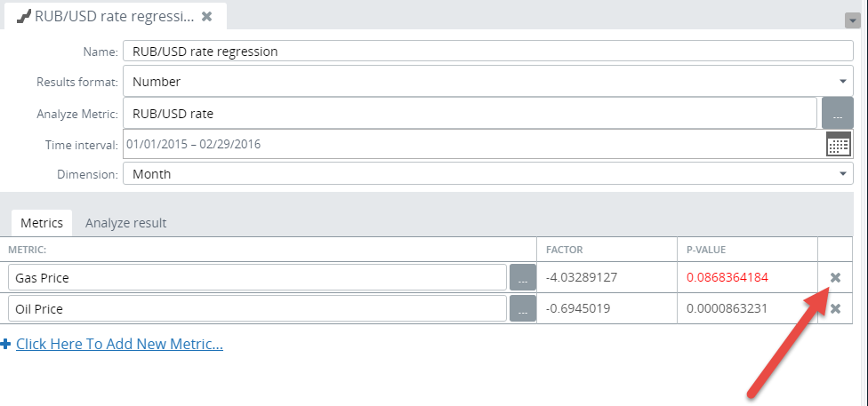
Task: Click the Click Here To Add New Metric link
Action: click(119, 344)
